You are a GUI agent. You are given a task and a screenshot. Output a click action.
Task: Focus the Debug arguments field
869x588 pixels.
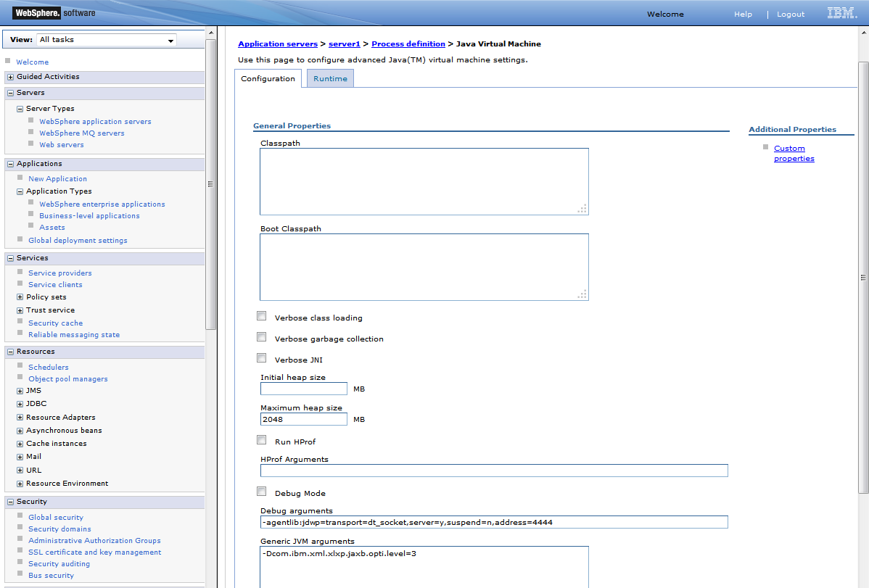click(x=494, y=523)
